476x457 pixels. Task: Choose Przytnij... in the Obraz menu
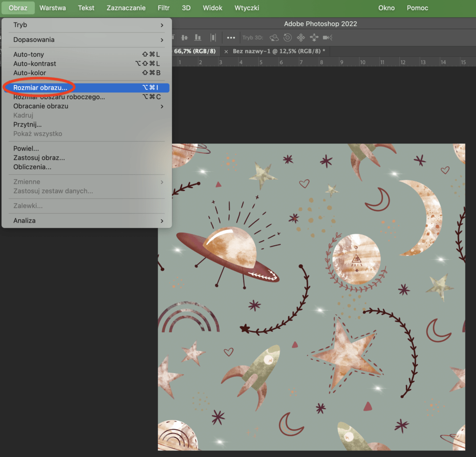click(x=27, y=124)
